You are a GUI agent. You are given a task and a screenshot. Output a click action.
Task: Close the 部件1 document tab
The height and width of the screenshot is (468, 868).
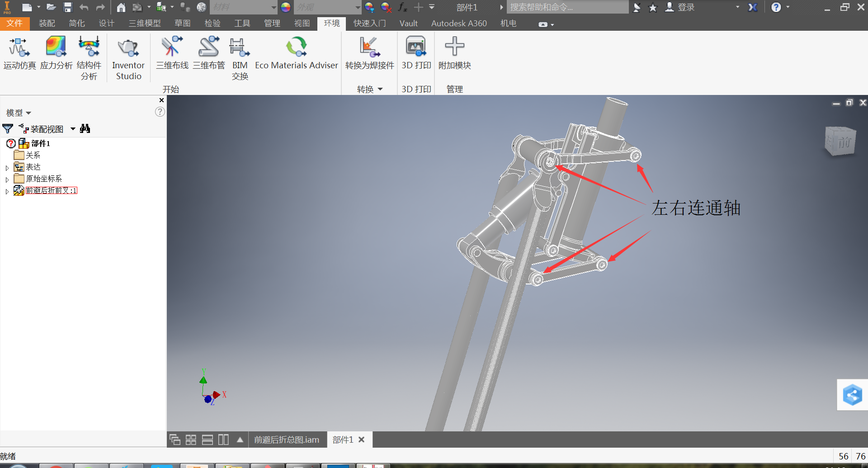click(x=362, y=440)
